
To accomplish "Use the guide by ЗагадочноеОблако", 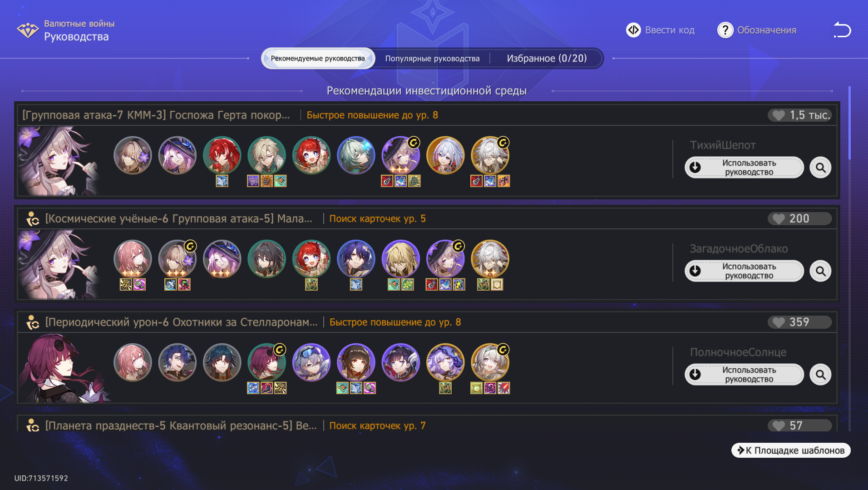I will [x=744, y=271].
